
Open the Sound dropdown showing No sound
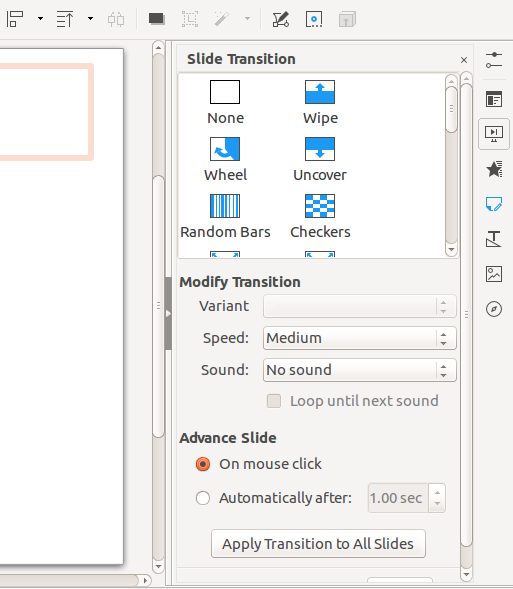tap(360, 370)
